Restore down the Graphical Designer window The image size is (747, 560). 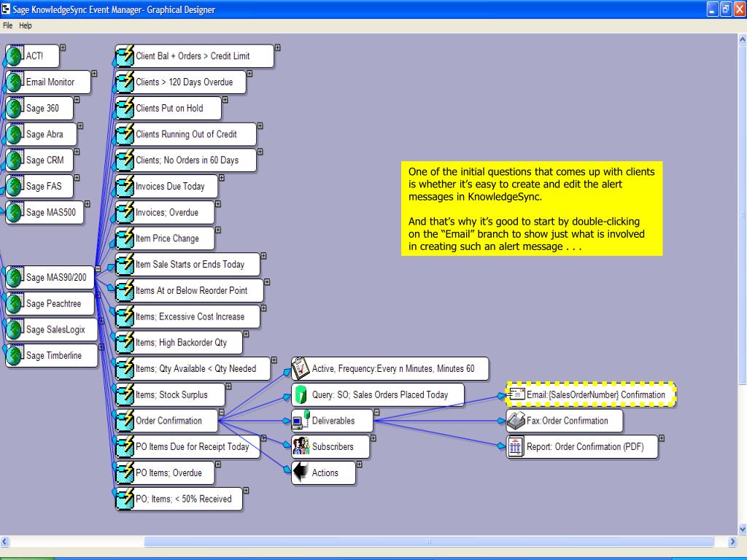tap(726, 9)
